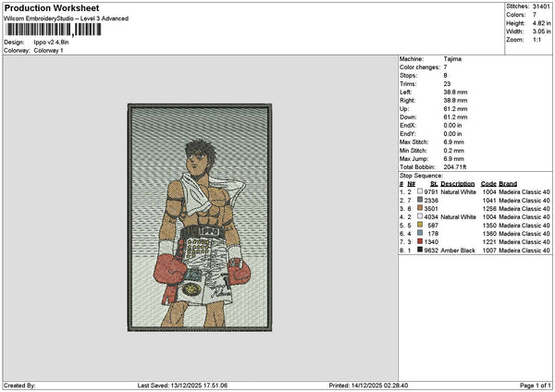555x392 pixels.
Task: Select the Stitches count 31401
Action: 541,6
